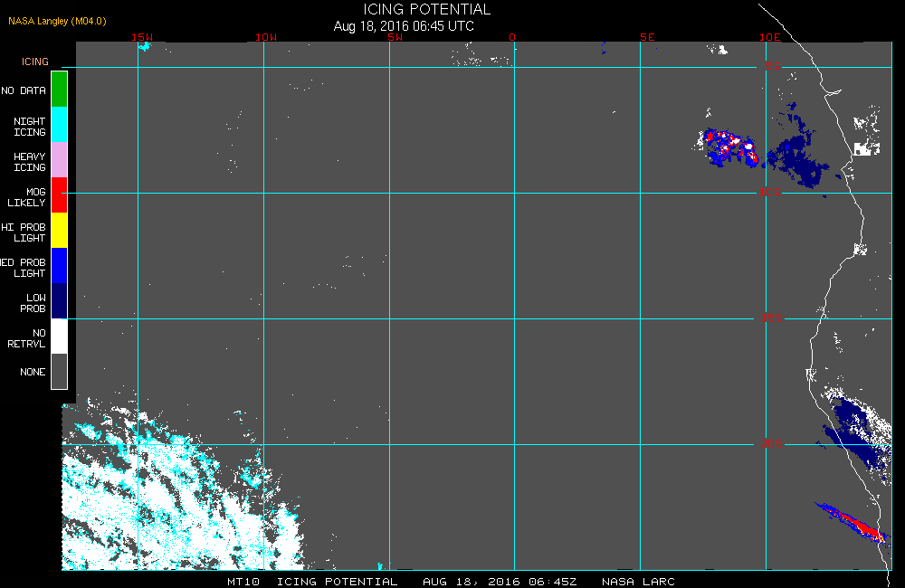Click the 5S latitude label
The width and height of the screenshot is (905, 588).
773,66
